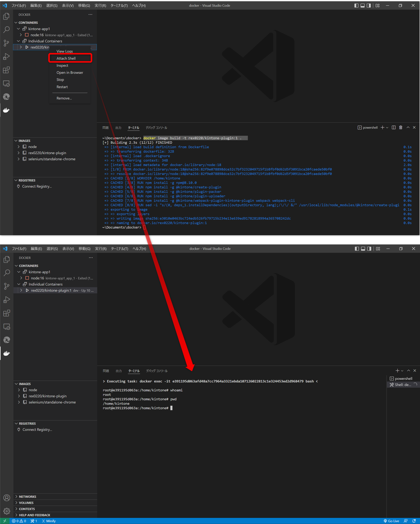Expand NETWORKS section in bottom window
Image resolution: width=420 pixels, height=524 pixels.
[55, 497]
